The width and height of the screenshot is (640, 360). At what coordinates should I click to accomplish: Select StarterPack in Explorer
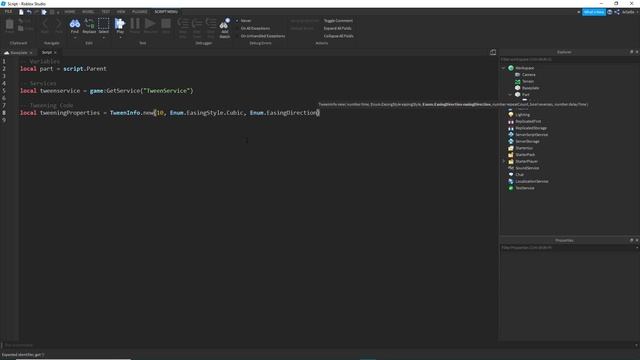click(525, 155)
